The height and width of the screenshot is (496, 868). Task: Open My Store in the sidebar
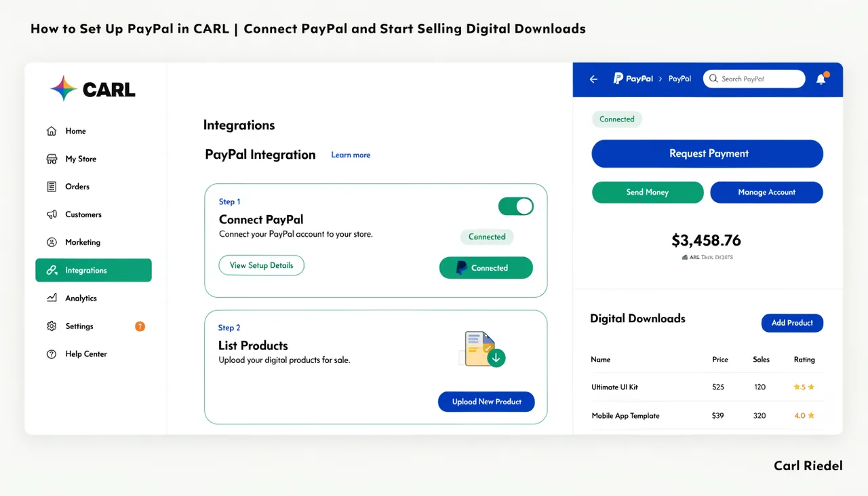tap(94, 159)
